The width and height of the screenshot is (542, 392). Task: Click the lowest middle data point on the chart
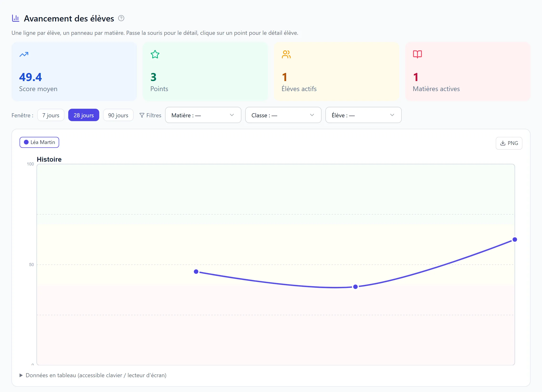(355, 287)
